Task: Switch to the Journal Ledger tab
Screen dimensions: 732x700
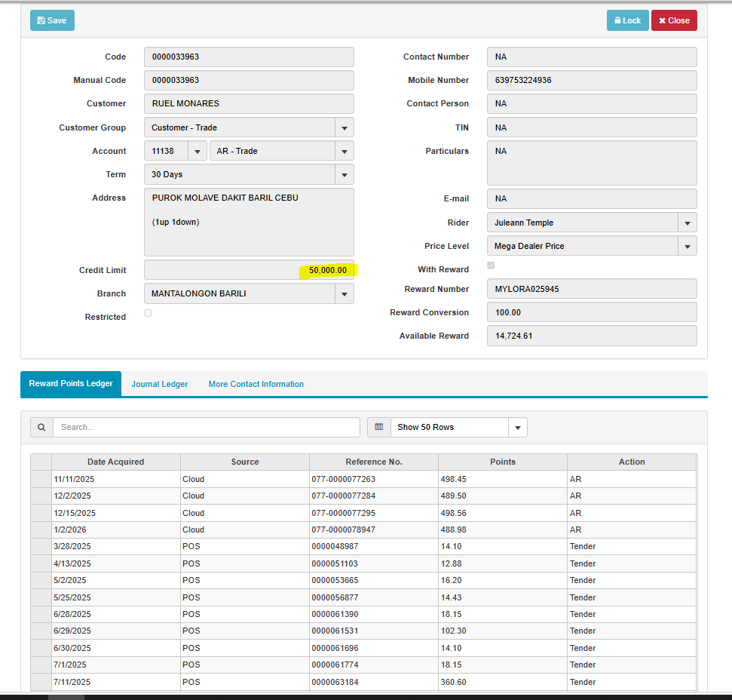Action: (160, 384)
